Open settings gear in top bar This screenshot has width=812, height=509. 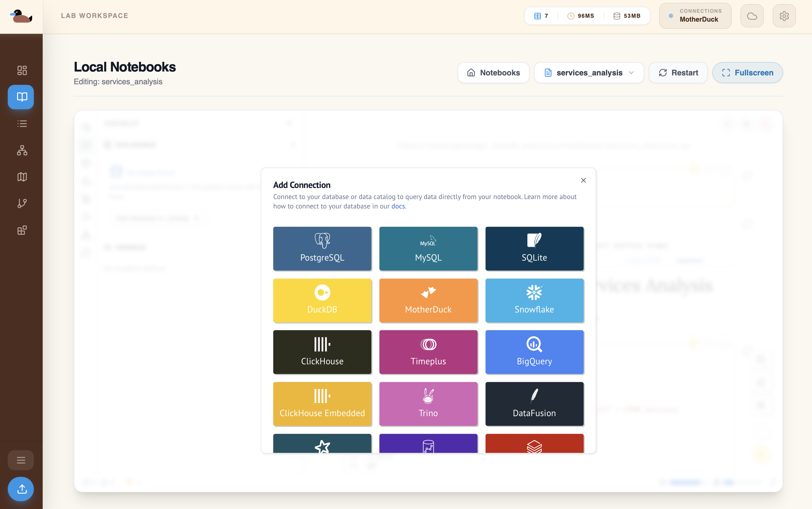784,16
